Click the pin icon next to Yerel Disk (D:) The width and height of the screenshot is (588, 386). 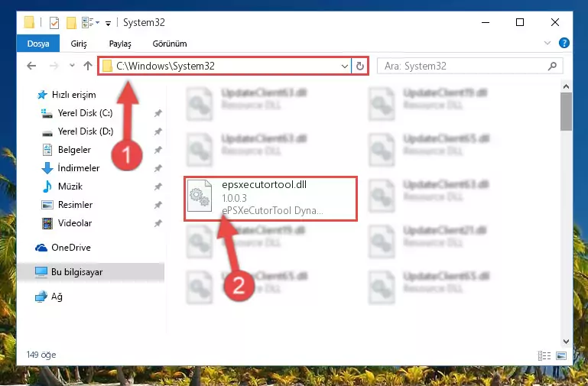coord(158,131)
